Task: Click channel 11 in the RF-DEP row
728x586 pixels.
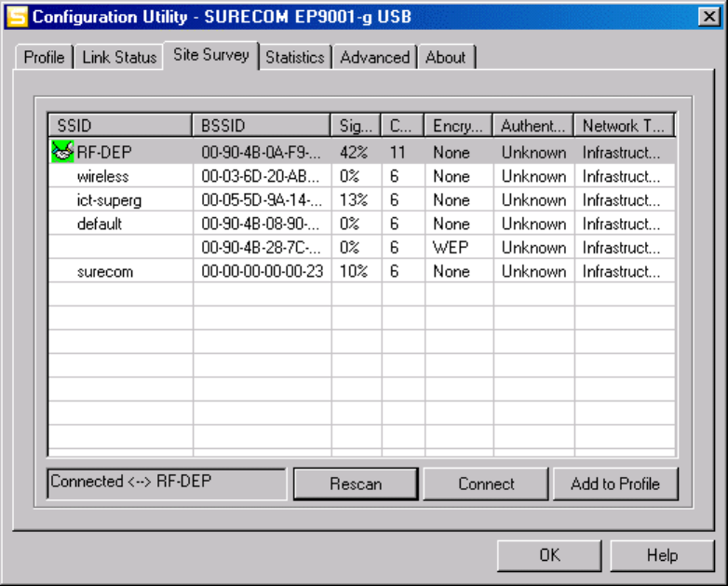Action: click(398, 153)
